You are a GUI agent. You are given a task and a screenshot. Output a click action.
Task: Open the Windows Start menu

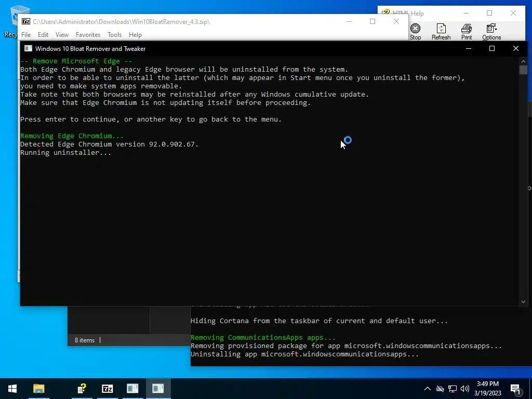(x=12, y=389)
